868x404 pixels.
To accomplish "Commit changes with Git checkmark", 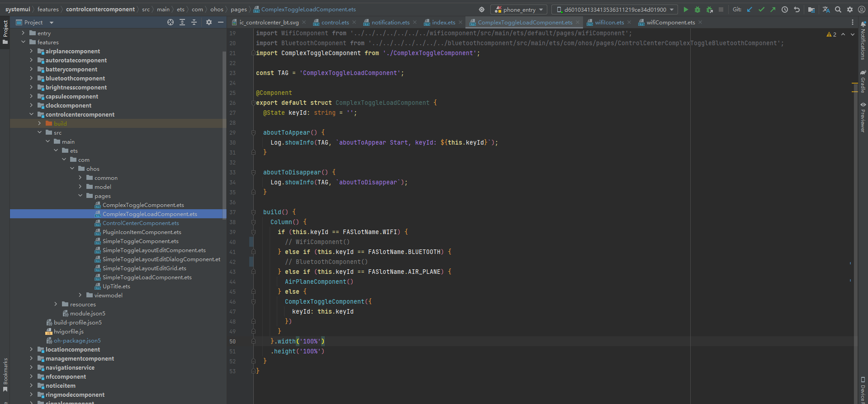I will click(761, 9).
